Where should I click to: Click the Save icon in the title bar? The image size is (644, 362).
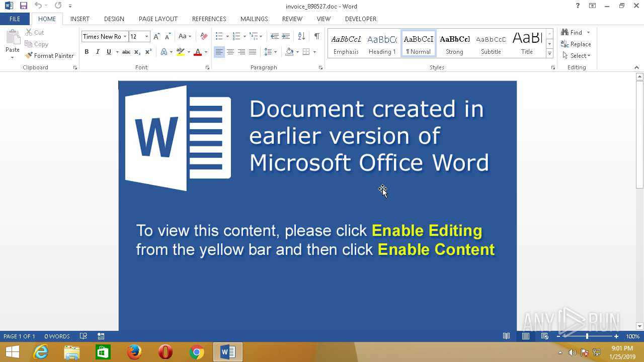[23, 6]
